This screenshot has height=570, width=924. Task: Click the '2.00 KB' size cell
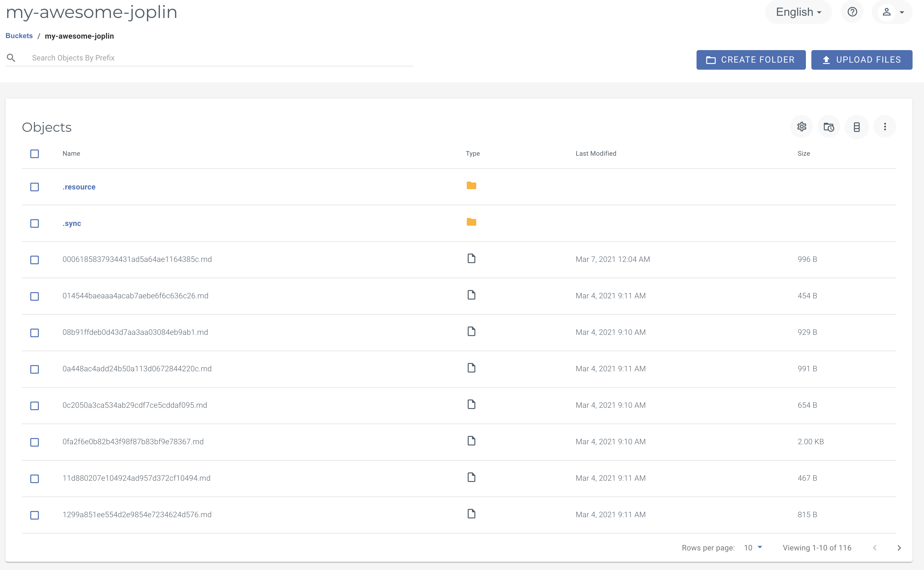811,442
